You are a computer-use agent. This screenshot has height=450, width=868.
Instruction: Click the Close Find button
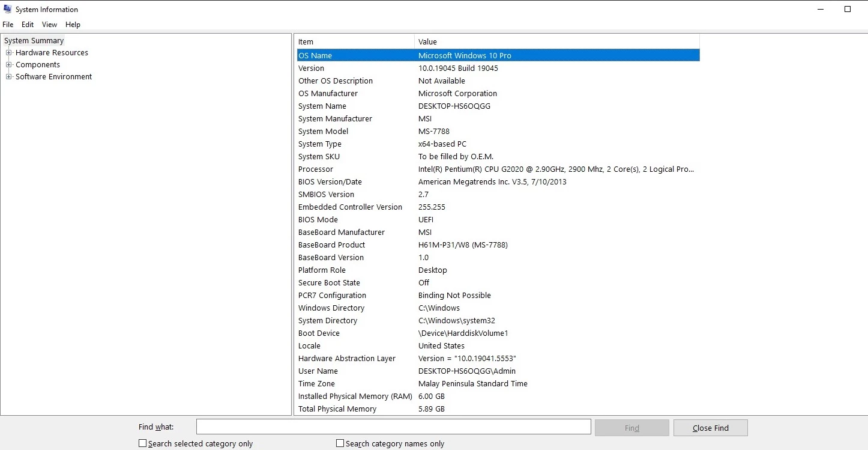(x=711, y=428)
